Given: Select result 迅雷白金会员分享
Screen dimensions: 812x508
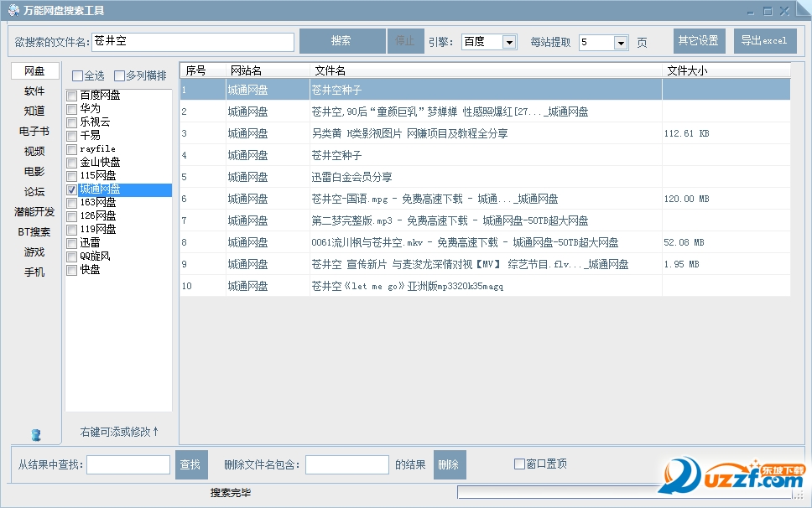Looking at the screenshot, I should [x=485, y=176].
